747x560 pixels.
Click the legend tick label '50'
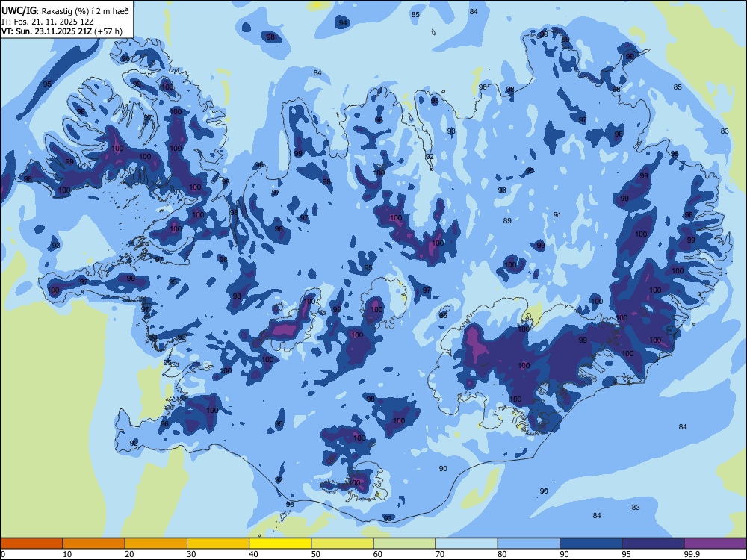click(316, 554)
